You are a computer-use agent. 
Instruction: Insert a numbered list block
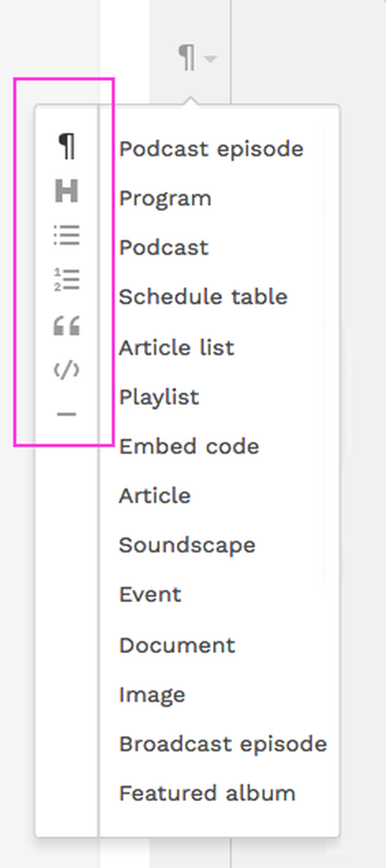click(x=67, y=280)
